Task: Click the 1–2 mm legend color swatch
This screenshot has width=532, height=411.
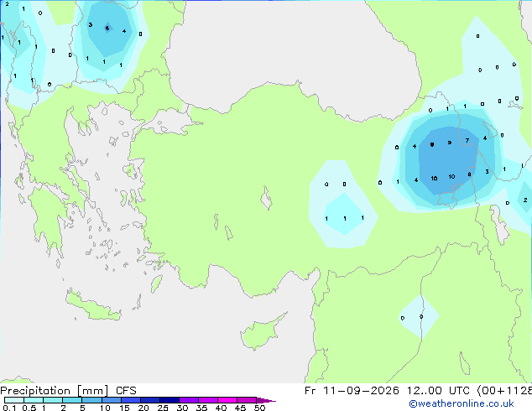Action: click(53, 400)
